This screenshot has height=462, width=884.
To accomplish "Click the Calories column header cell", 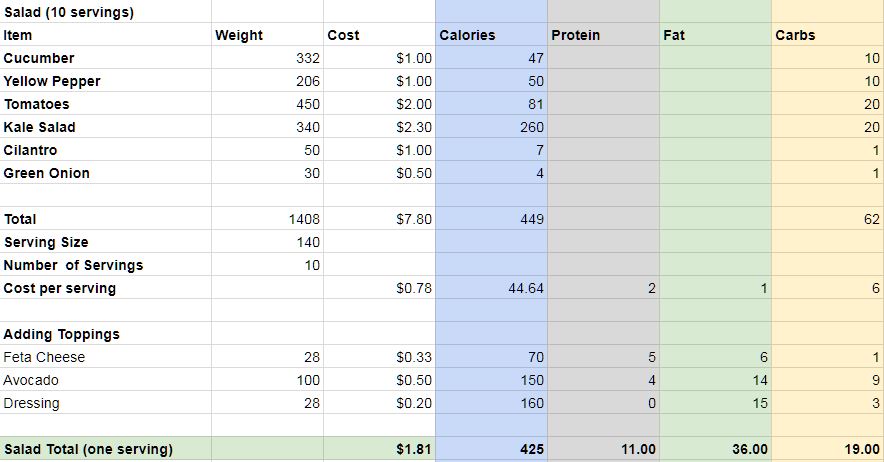I will 491,35.
